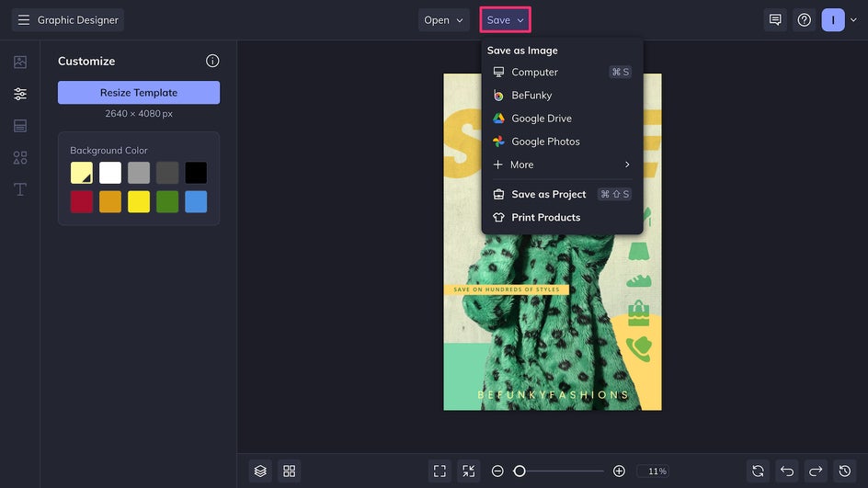
Task: Select the black background color swatch
Action: [x=196, y=173]
